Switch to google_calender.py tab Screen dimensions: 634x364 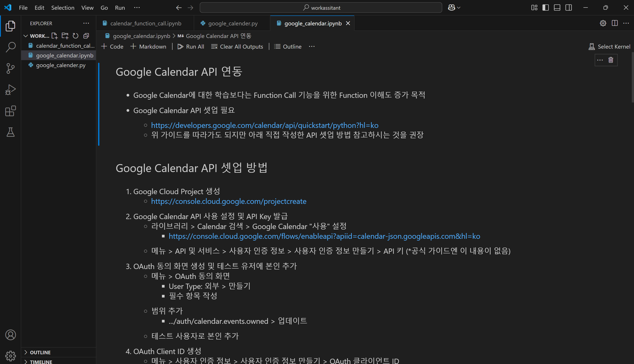232,23
